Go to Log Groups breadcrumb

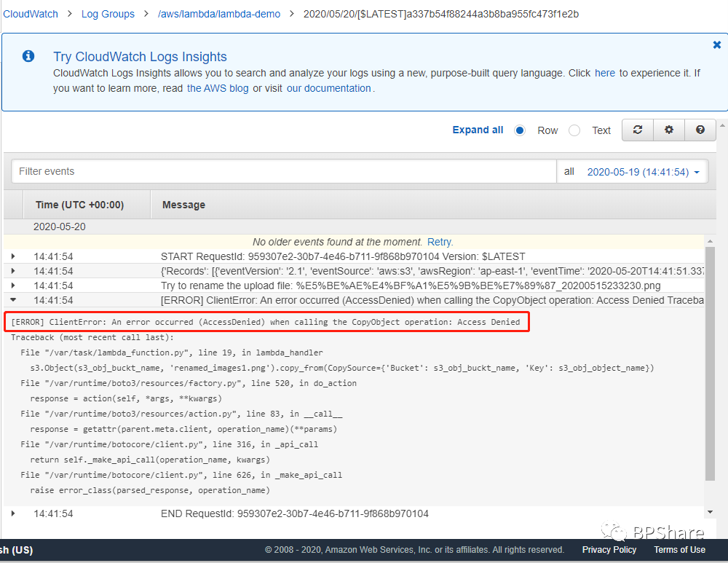(x=108, y=14)
